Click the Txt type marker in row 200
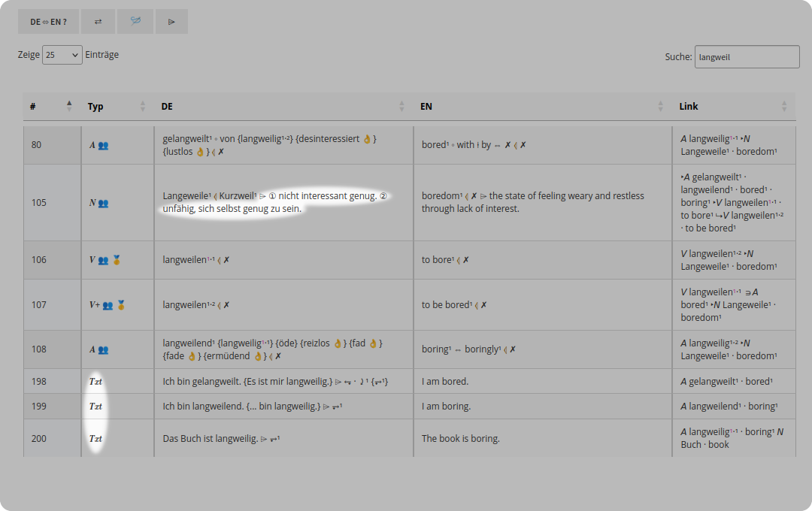Viewport: 812px width, 511px height. (95, 439)
